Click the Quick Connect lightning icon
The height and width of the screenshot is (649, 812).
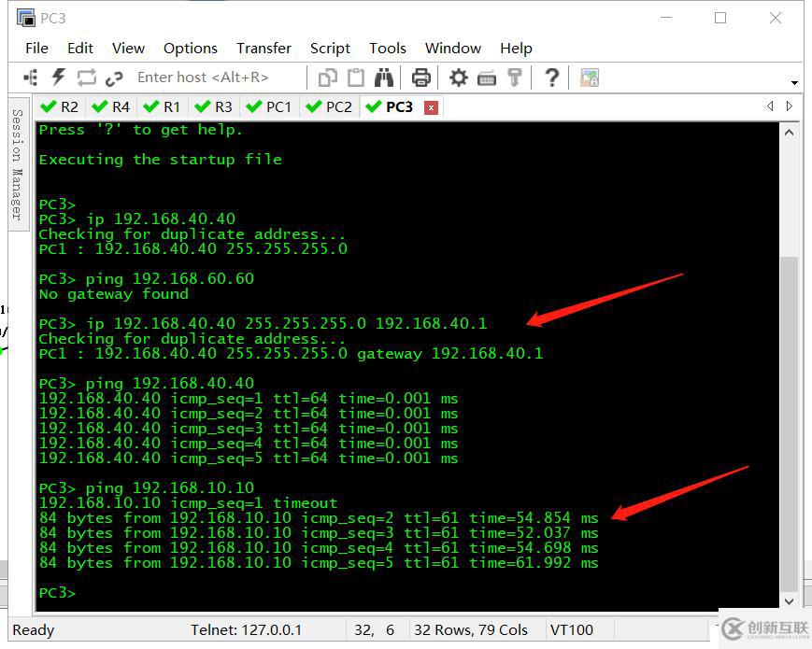tap(59, 78)
